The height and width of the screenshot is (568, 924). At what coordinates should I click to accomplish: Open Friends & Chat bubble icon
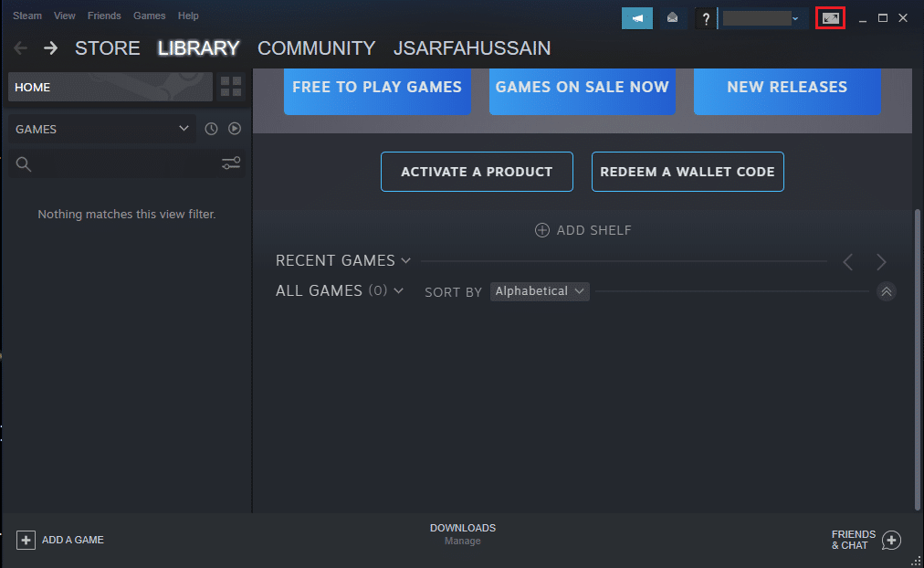click(x=892, y=541)
